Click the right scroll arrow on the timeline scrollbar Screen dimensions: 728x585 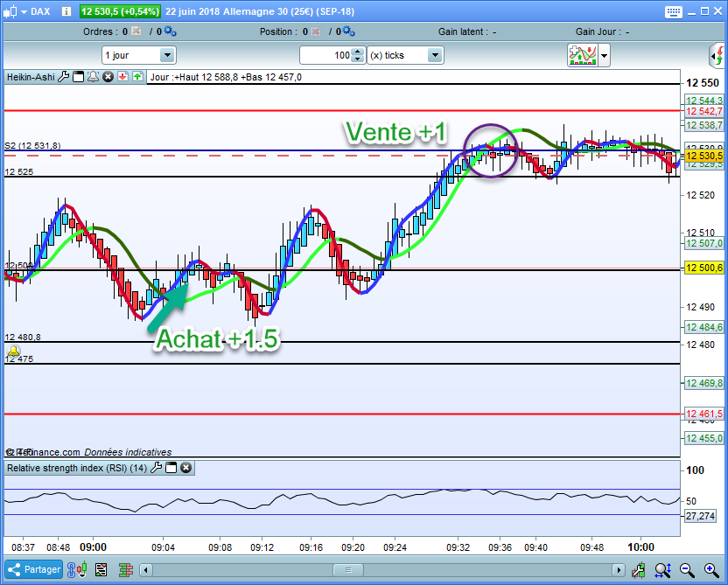tap(618, 569)
